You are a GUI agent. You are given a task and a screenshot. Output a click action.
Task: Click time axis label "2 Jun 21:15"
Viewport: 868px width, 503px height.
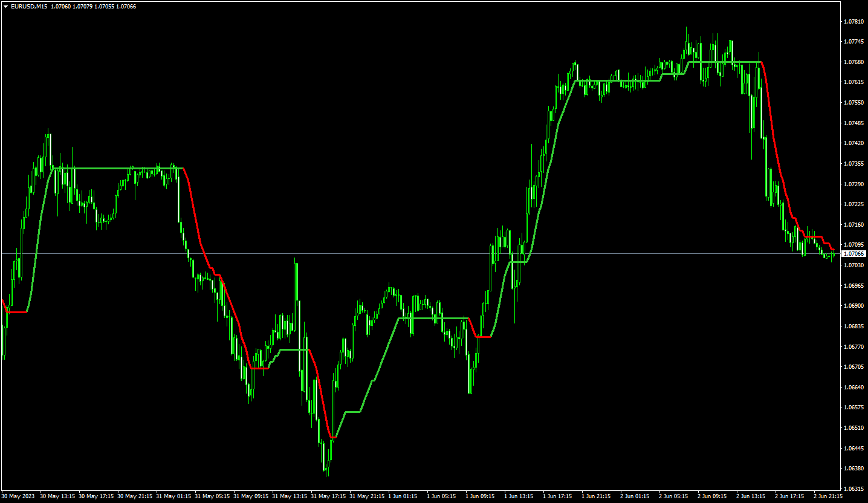tap(829, 496)
